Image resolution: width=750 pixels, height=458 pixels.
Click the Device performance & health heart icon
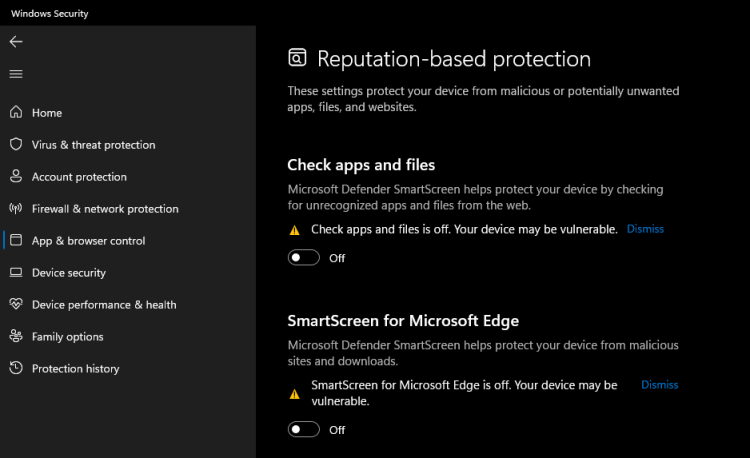pos(15,305)
